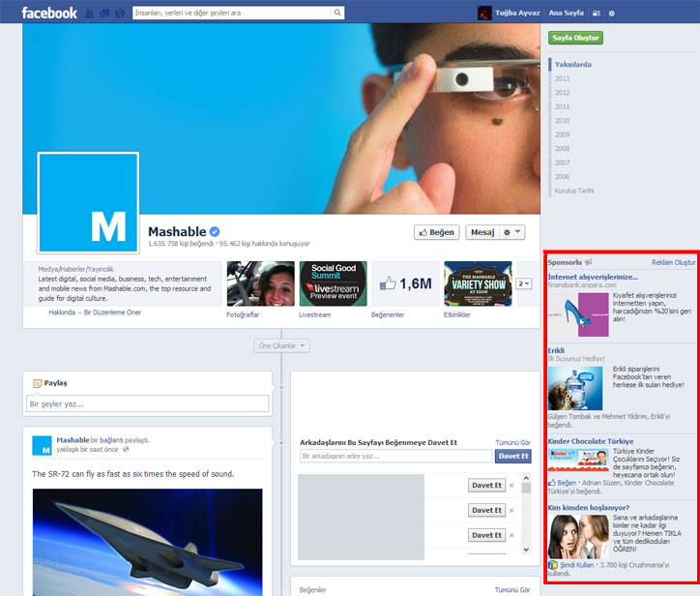
Task: Click the friend name invite input
Action: (396, 456)
